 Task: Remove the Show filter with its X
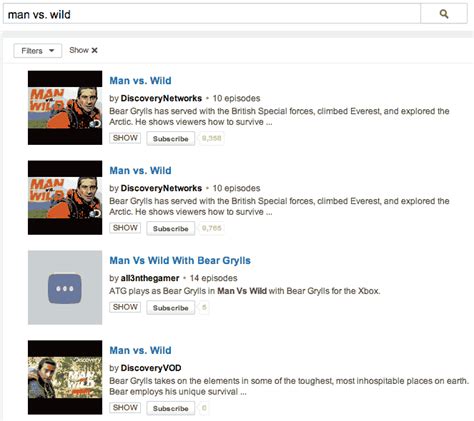[95, 50]
